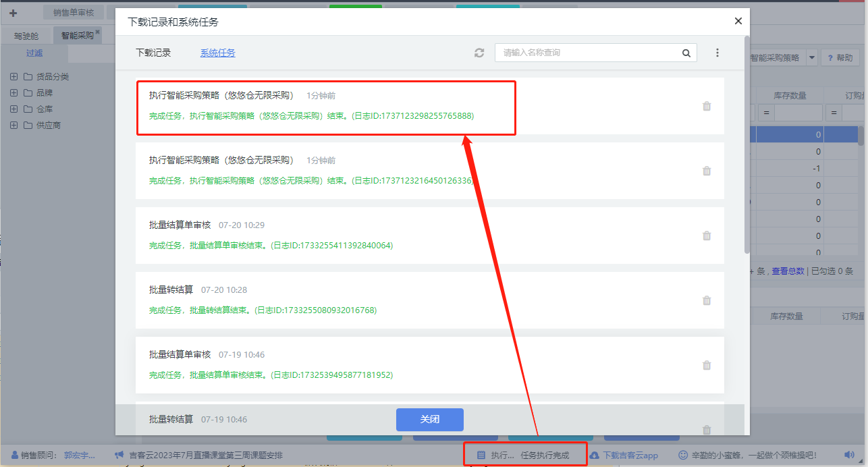Click the 下载吉客云app link

pyautogui.click(x=630, y=456)
